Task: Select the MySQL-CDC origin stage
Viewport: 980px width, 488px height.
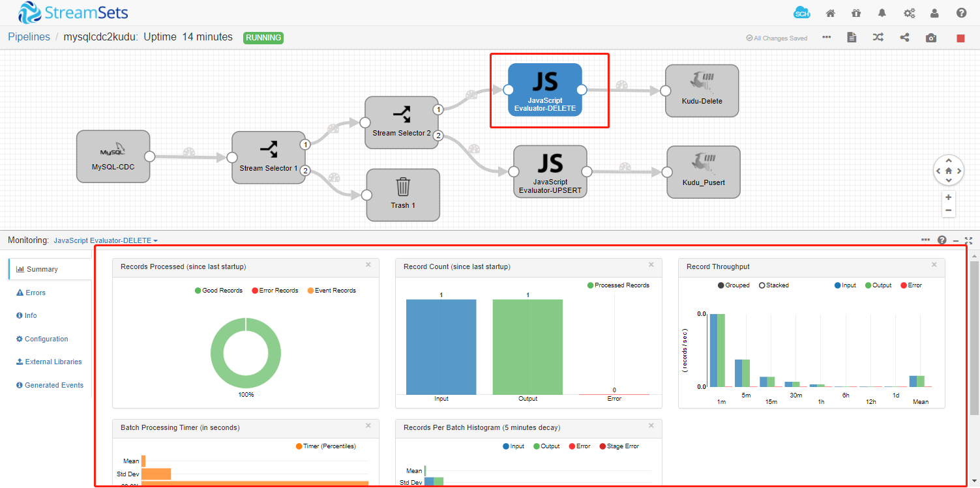Action: (x=113, y=156)
